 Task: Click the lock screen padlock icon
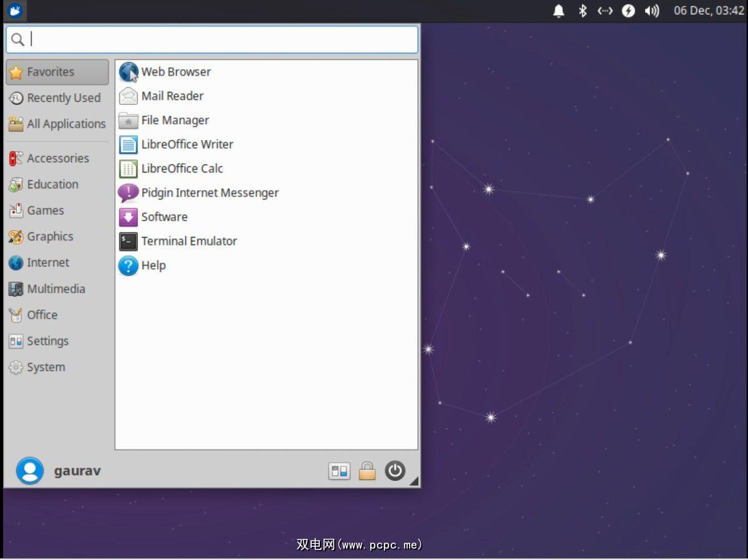(367, 471)
